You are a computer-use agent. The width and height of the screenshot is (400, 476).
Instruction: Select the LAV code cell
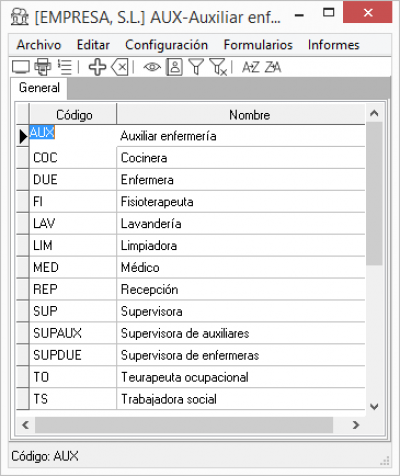[73, 223]
